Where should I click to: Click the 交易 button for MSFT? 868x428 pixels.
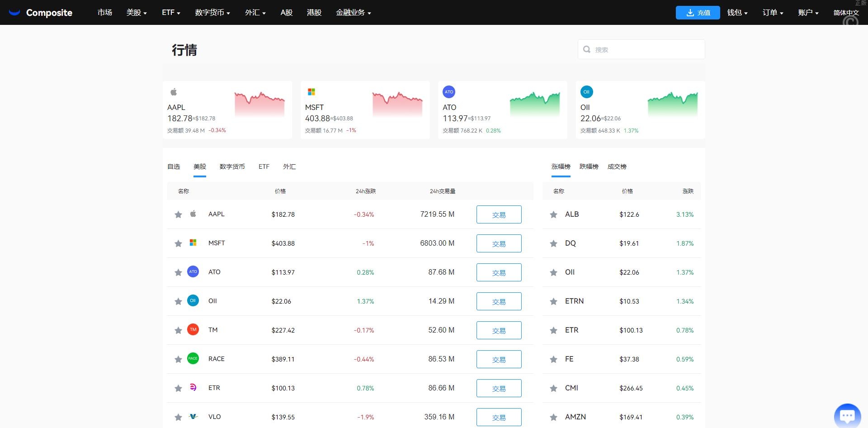(499, 243)
